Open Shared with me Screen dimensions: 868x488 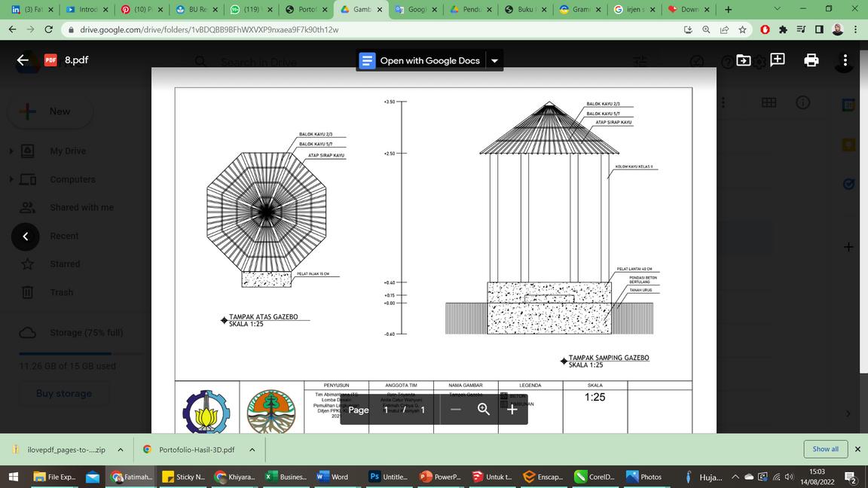coord(81,208)
